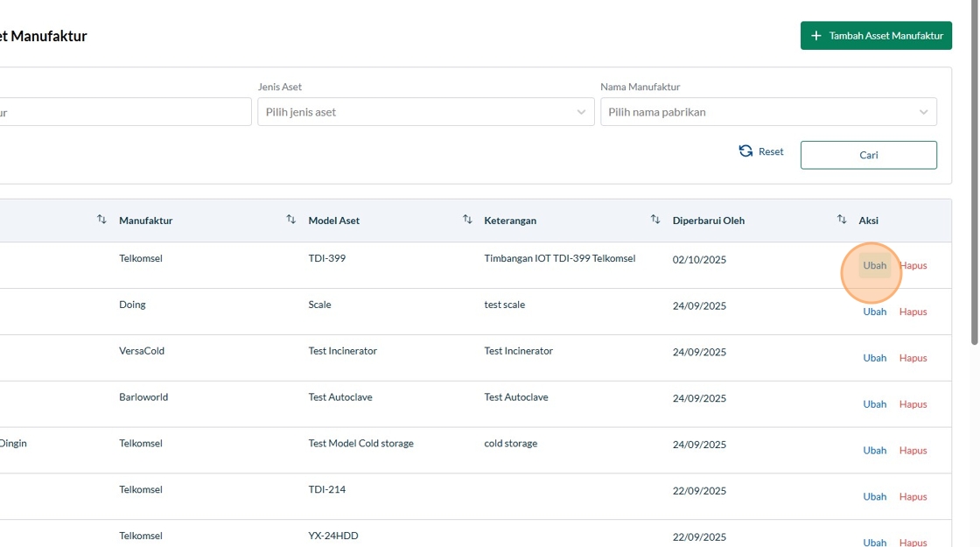Click the Manufaktur column header

click(x=145, y=220)
